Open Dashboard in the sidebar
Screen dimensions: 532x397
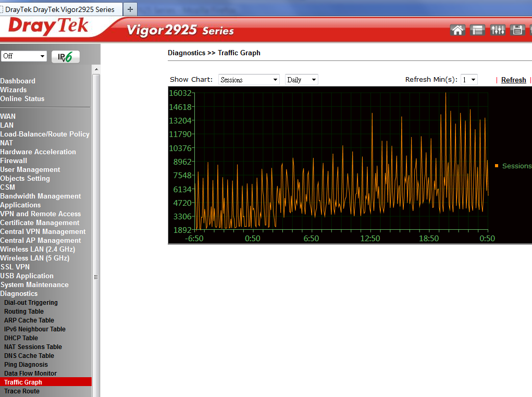point(18,81)
